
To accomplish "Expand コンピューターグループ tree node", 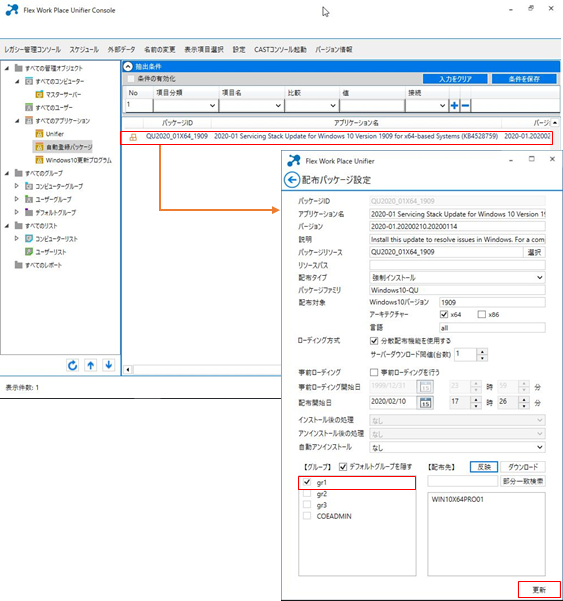I will pos(16,186).
